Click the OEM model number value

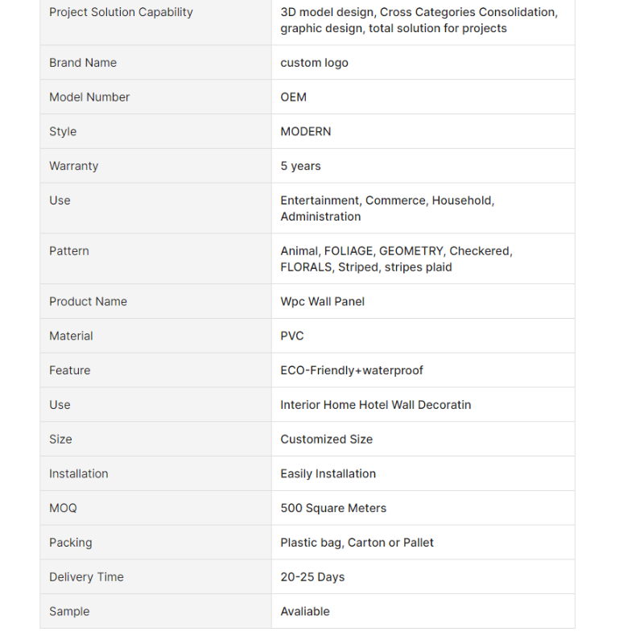[x=293, y=97]
